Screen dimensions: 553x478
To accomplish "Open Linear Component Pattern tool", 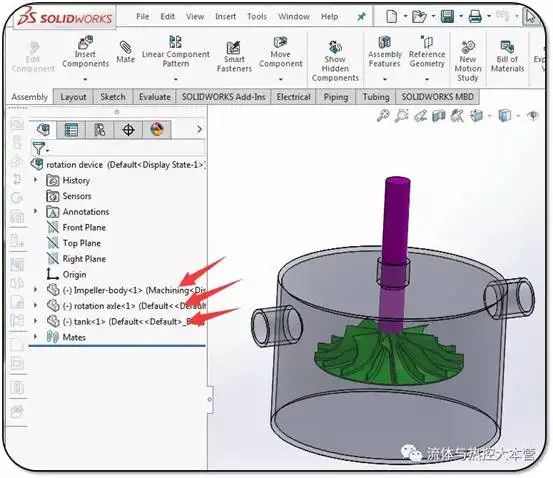I will [176, 52].
